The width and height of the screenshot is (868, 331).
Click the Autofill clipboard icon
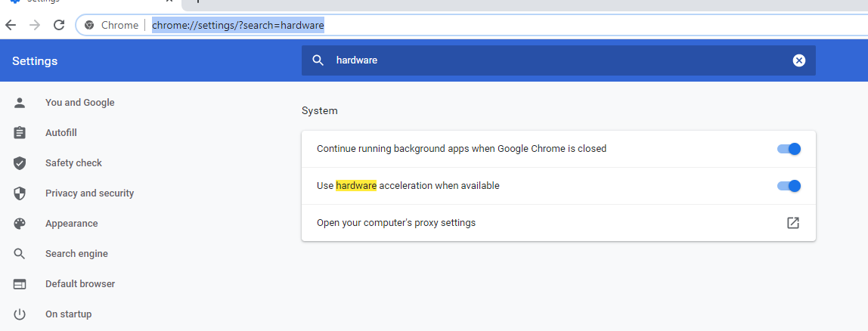click(x=20, y=133)
